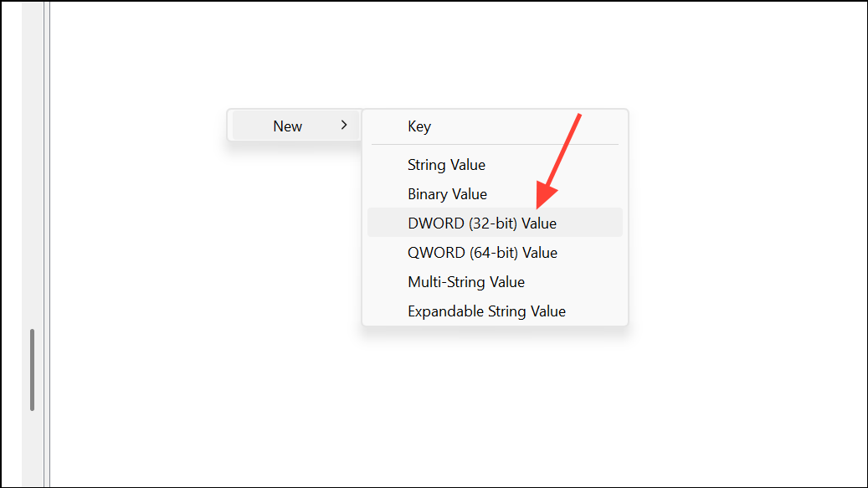Click the vertical scrollbar thumb in left pane

(32, 370)
